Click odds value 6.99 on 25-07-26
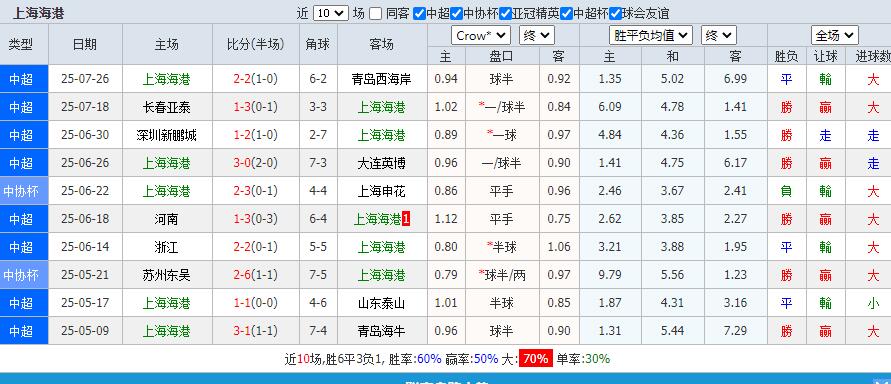891x384 pixels. (735, 79)
